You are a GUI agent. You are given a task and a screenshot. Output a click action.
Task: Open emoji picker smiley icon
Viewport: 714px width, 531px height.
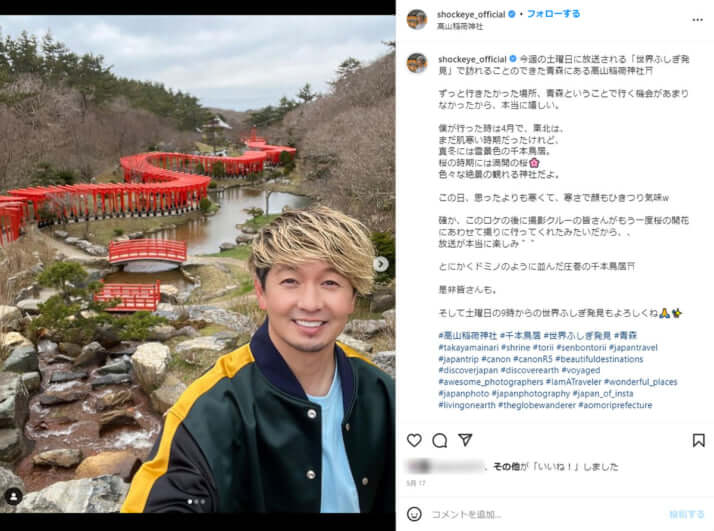coord(414,514)
